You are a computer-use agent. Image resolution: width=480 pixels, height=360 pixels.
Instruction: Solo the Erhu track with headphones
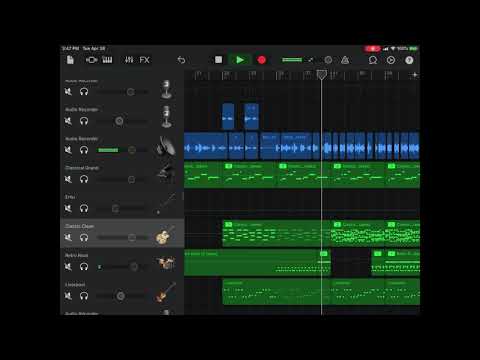84,208
